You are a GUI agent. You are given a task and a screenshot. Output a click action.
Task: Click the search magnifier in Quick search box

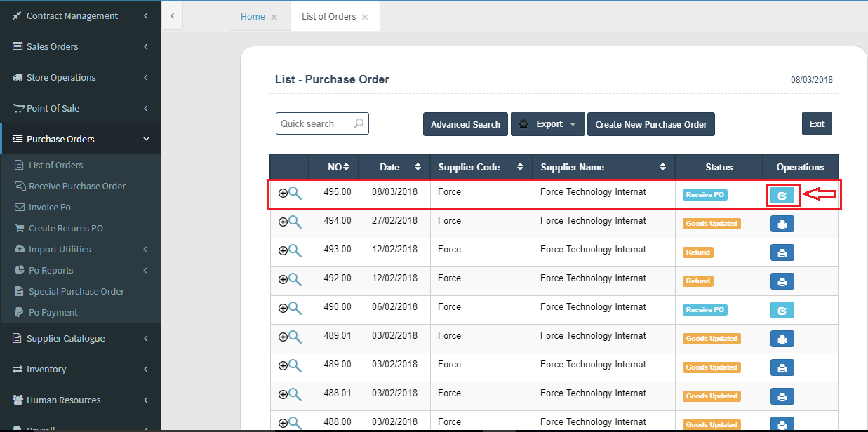(x=359, y=123)
